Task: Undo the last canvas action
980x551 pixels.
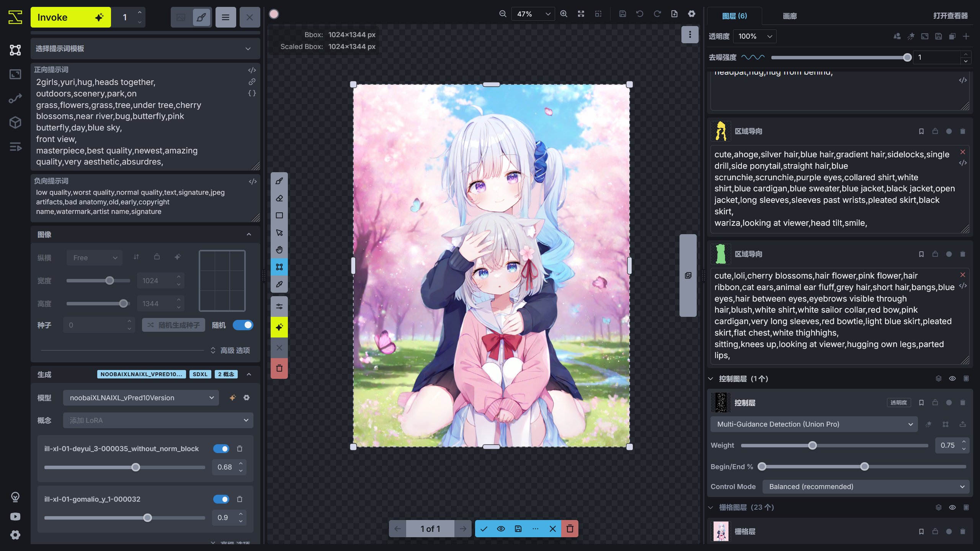Action: click(x=640, y=13)
